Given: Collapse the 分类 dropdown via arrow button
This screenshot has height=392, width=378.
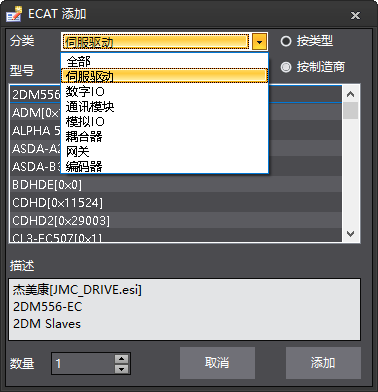Looking at the screenshot, I should 259,42.
